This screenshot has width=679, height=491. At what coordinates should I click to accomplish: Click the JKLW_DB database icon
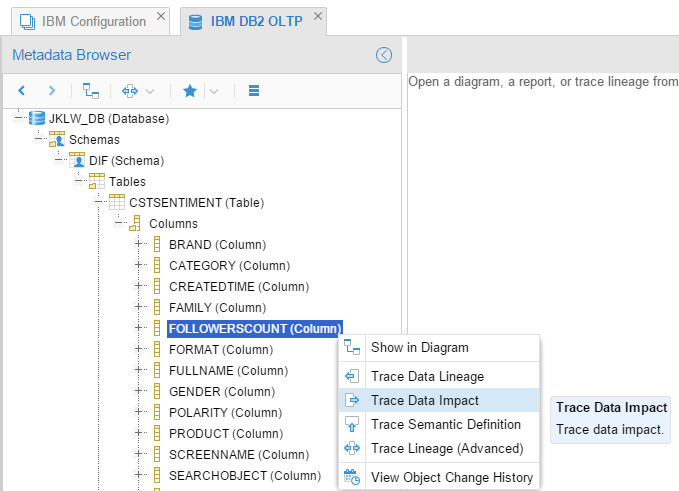click(x=37, y=118)
